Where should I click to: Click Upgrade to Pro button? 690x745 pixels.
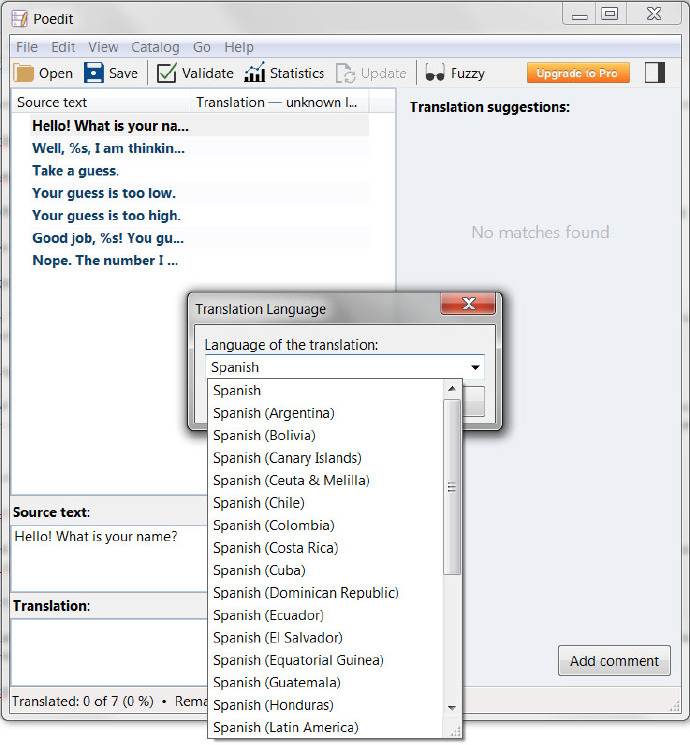[578, 73]
